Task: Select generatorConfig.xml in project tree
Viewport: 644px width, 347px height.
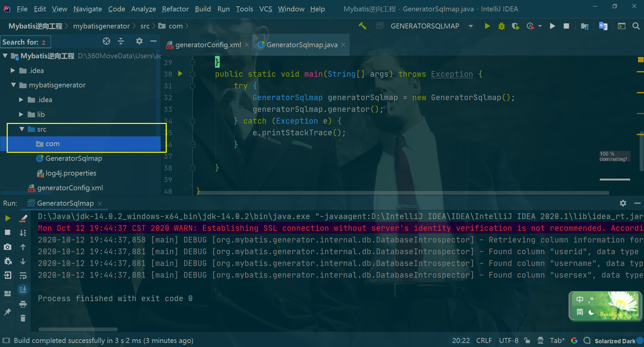Action: coord(70,188)
